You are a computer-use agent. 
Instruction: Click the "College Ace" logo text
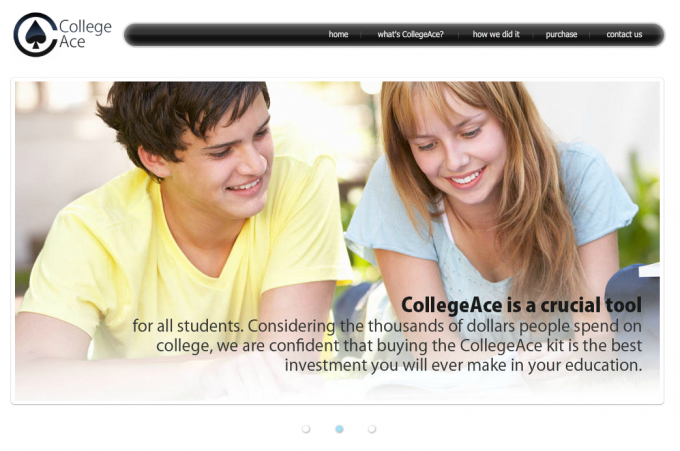click(x=85, y=34)
